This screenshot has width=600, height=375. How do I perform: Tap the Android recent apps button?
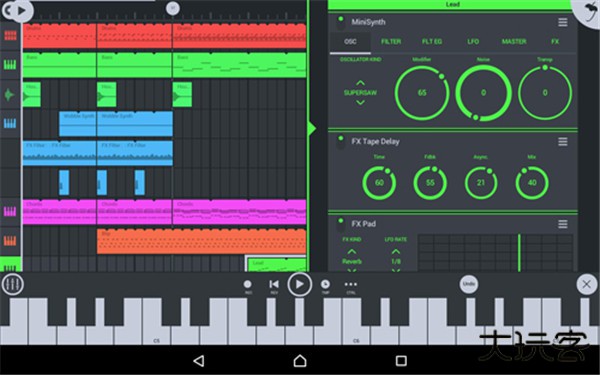[x=401, y=360]
